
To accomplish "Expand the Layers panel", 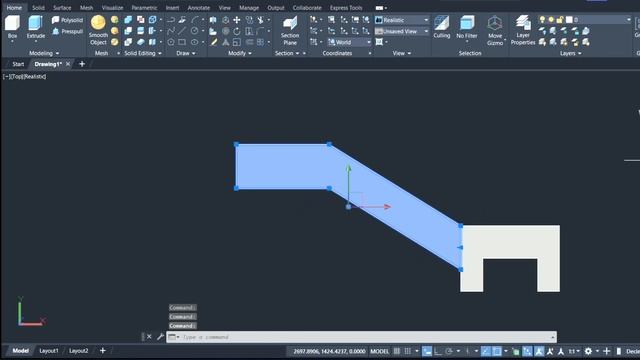I will point(571,53).
